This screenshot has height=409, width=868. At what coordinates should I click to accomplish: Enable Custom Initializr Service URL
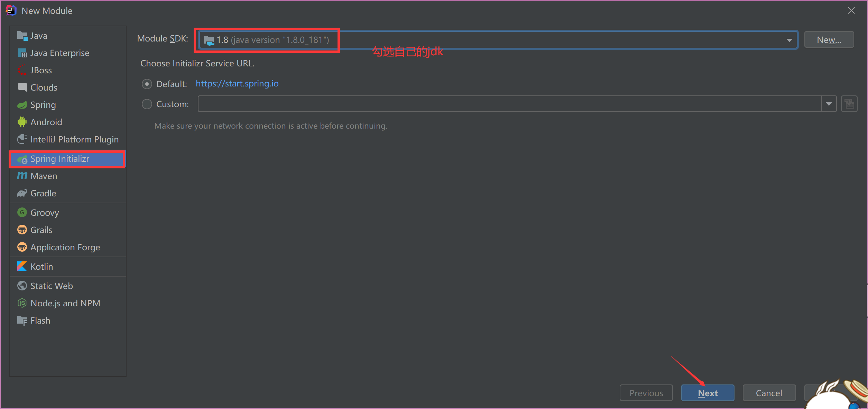coord(148,104)
